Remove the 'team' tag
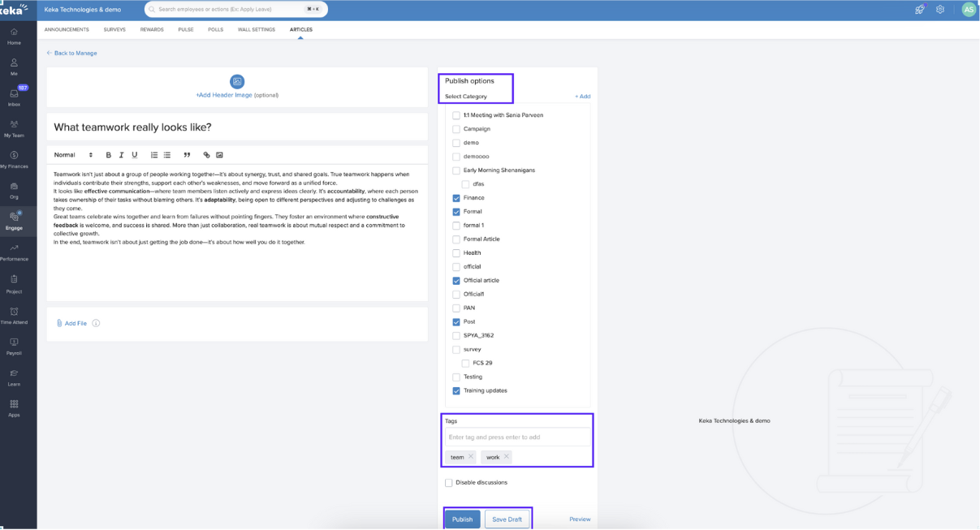 pos(471,457)
